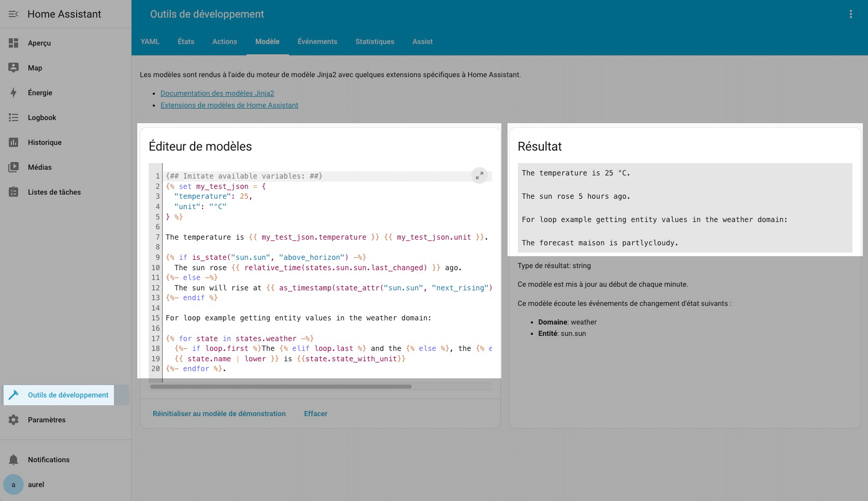Open Extensions de modèles de Home Assistant link
This screenshot has width=868, height=501.
[x=229, y=105]
